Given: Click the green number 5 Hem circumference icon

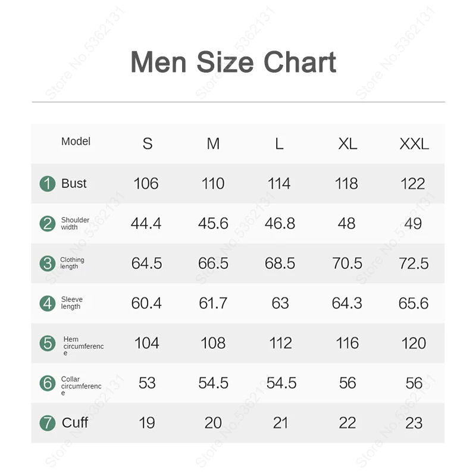Looking at the screenshot, I should (48, 343).
